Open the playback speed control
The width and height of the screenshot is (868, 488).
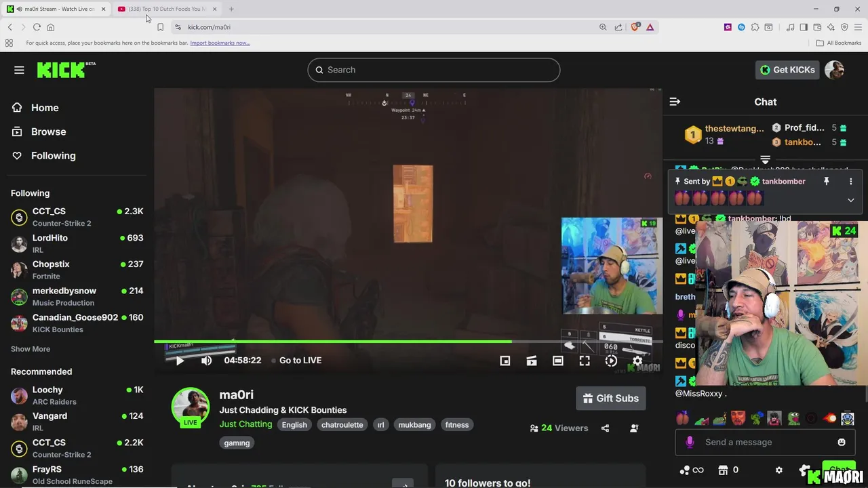611,361
